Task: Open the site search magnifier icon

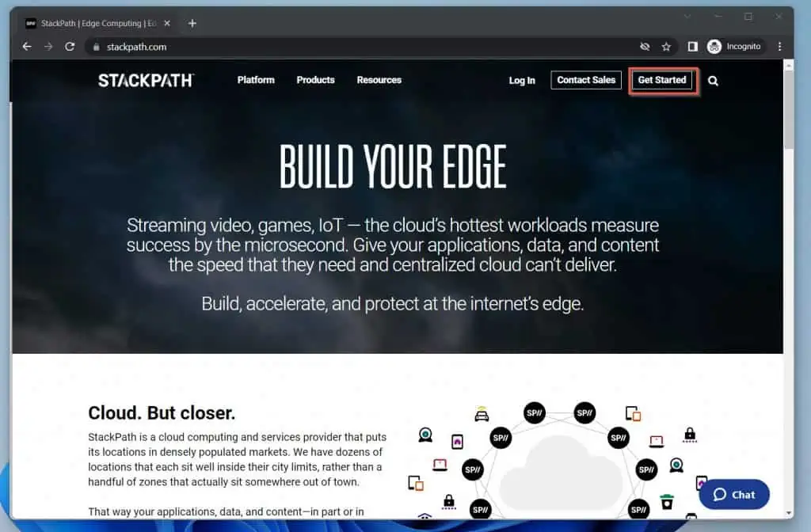Action: 713,80
